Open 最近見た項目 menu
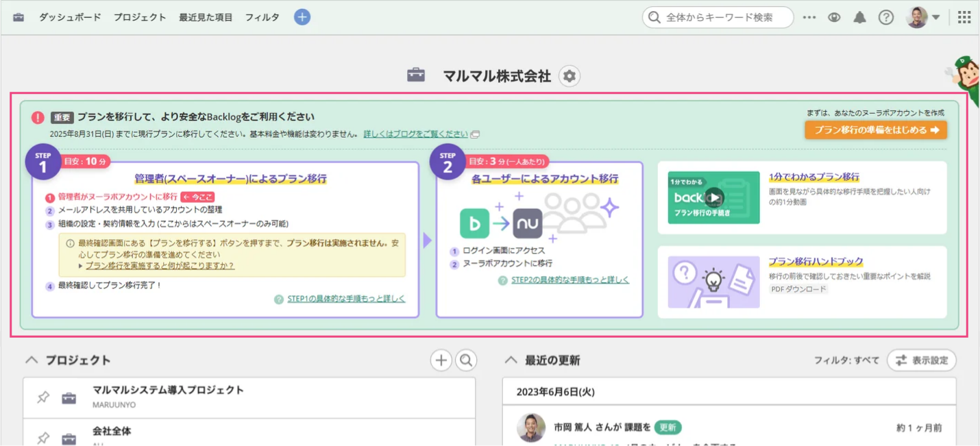This screenshot has width=980, height=446. click(x=206, y=18)
